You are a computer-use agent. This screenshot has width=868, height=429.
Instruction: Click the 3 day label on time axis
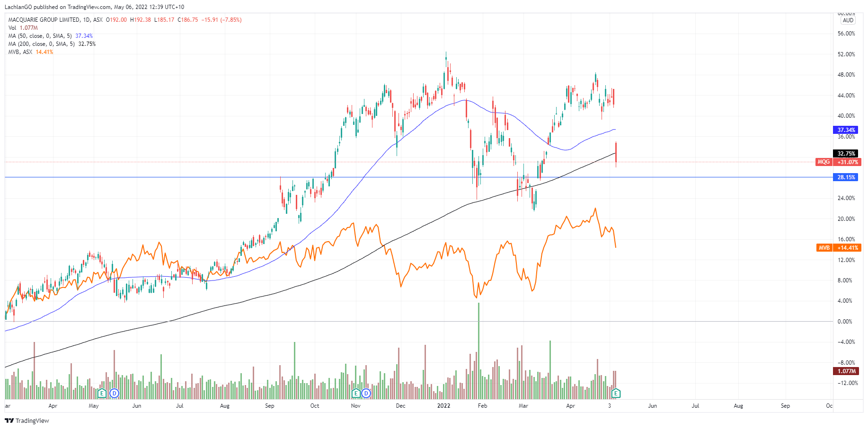610,406
